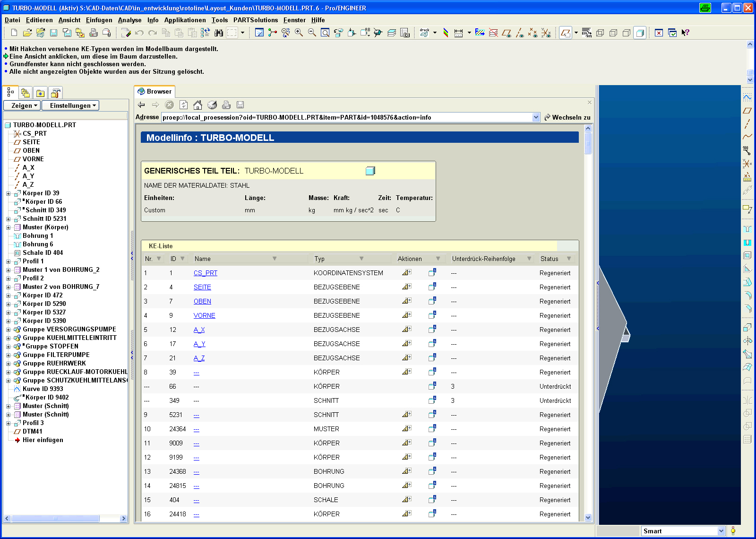Open the Ansicht menu
756x539 pixels.
(69, 20)
